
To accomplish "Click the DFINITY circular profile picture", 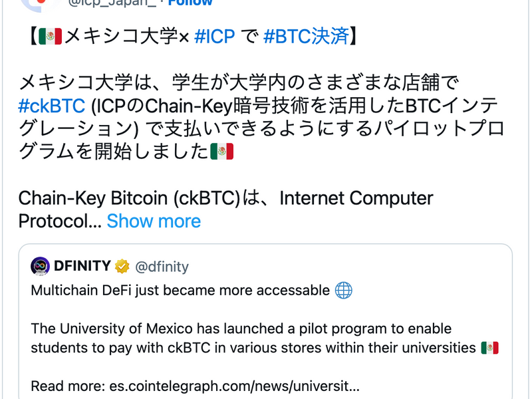I will click(39, 267).
